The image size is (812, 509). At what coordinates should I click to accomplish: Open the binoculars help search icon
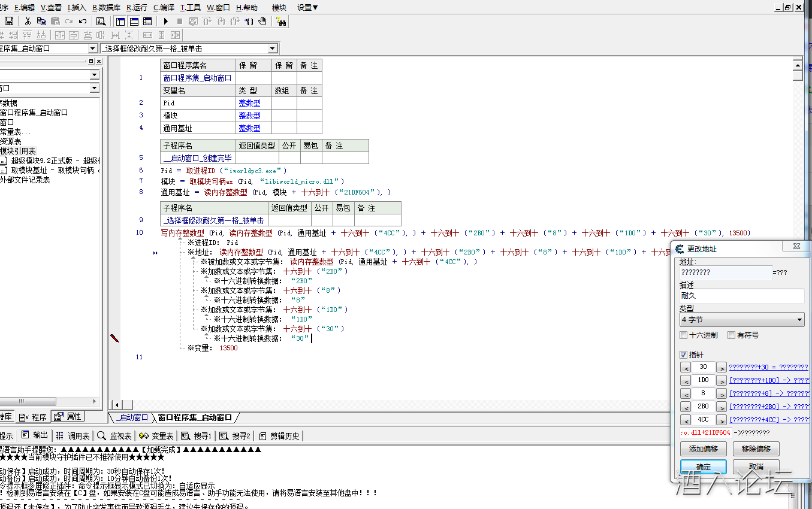click(x=281, y=21)
